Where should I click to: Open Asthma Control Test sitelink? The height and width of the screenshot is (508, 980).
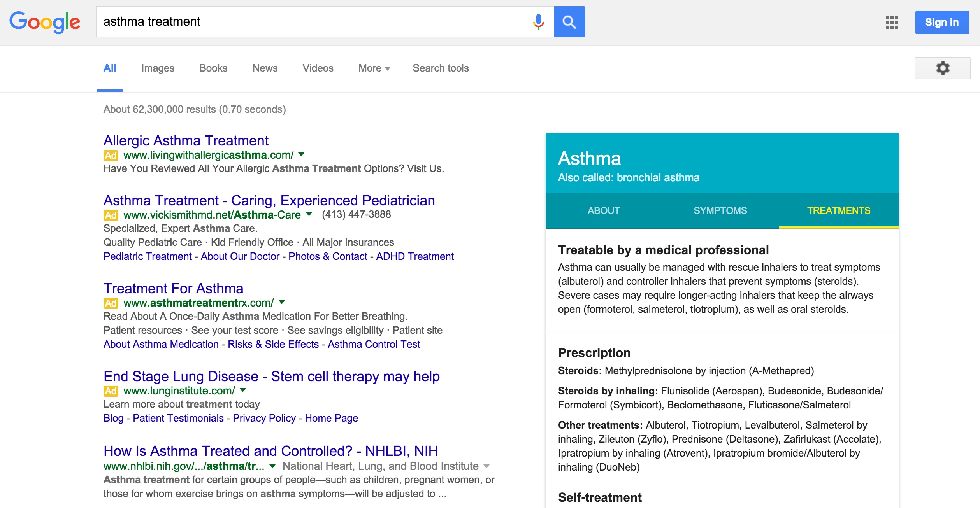(374, 344)
